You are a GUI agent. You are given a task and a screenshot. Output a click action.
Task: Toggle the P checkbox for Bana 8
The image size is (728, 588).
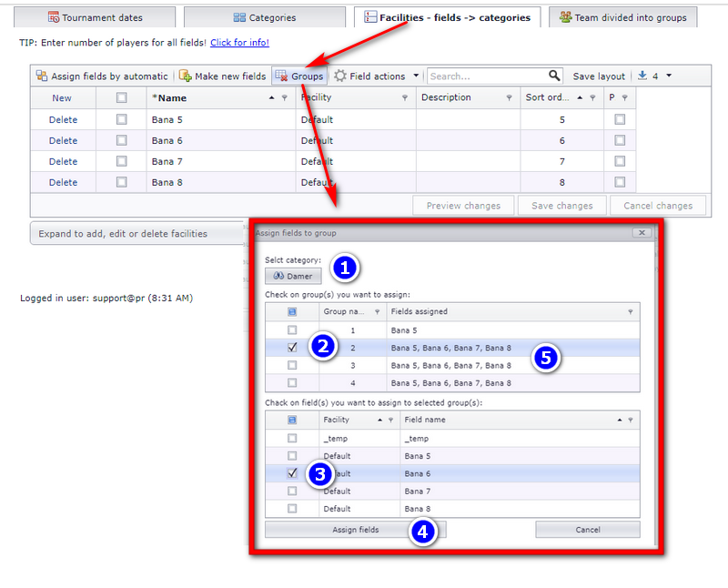click(620, 182)
